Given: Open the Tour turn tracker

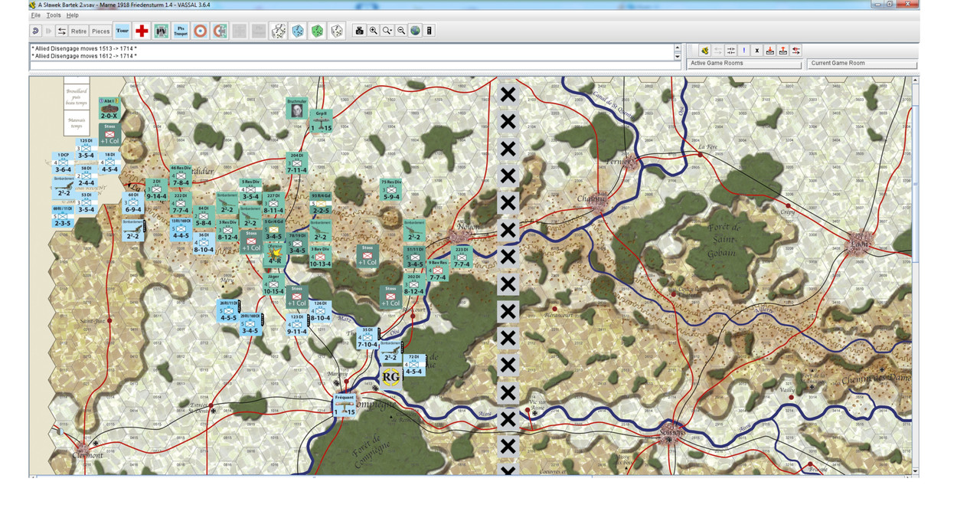Looking at the screenshot, I should [x=122, y=31].
